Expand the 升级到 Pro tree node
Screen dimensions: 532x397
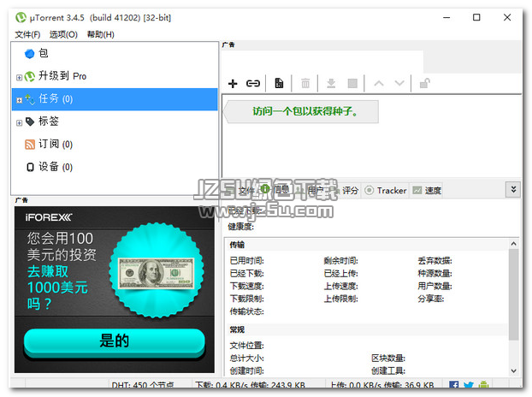coord(20,78)
